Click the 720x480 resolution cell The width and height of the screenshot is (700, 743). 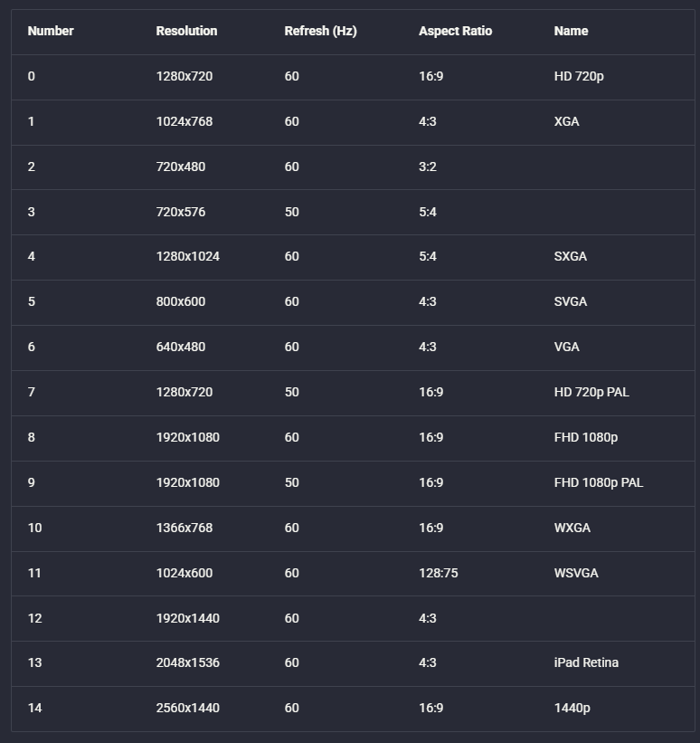[181, 167]
